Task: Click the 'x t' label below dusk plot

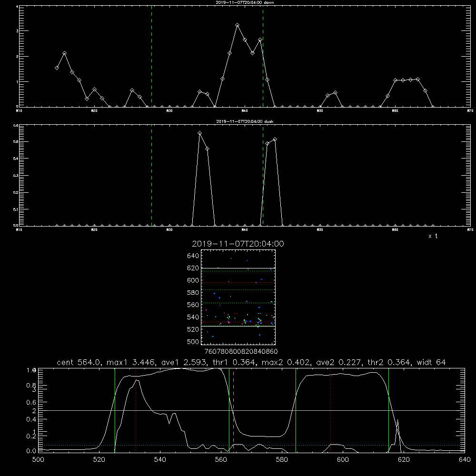Action: pos(433,236)
